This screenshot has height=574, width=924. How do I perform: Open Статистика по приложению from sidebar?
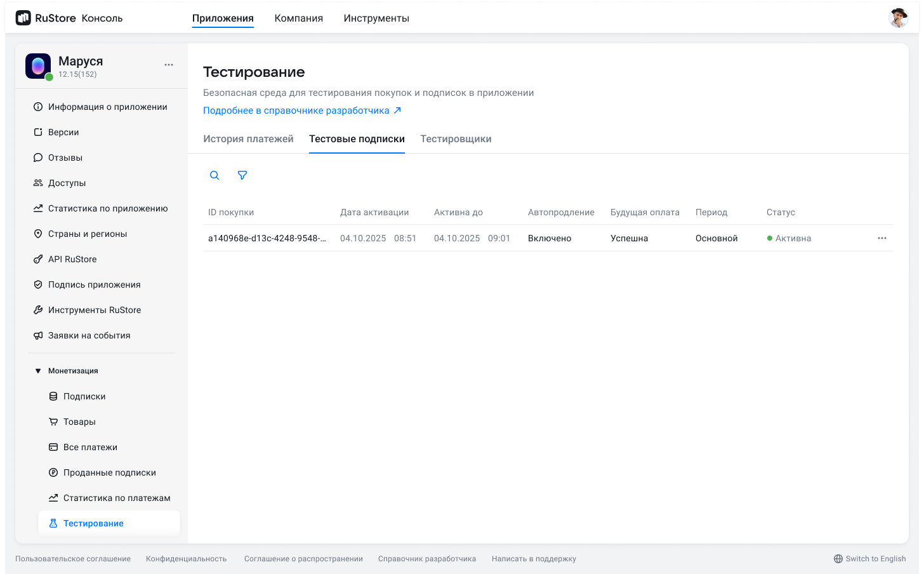108,208
